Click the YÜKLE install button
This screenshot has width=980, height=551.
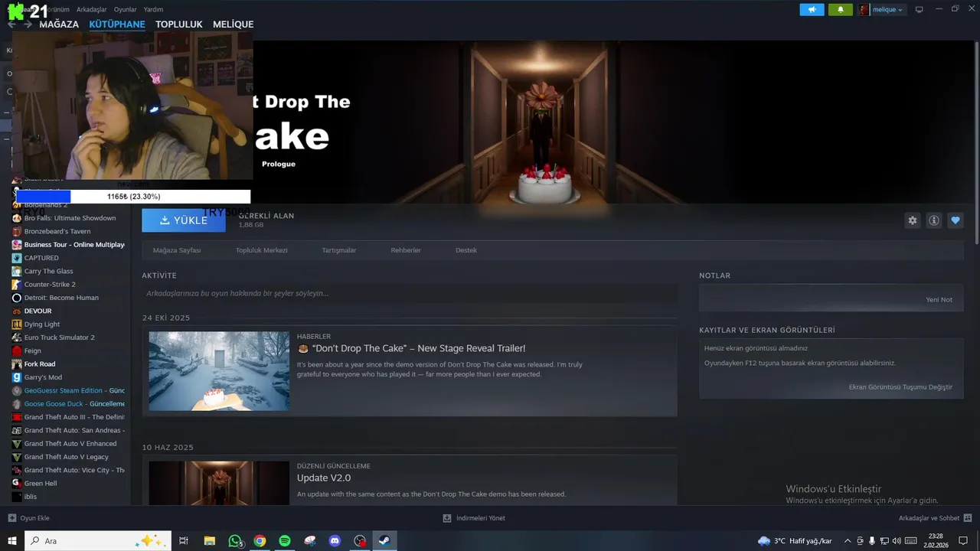184,220
